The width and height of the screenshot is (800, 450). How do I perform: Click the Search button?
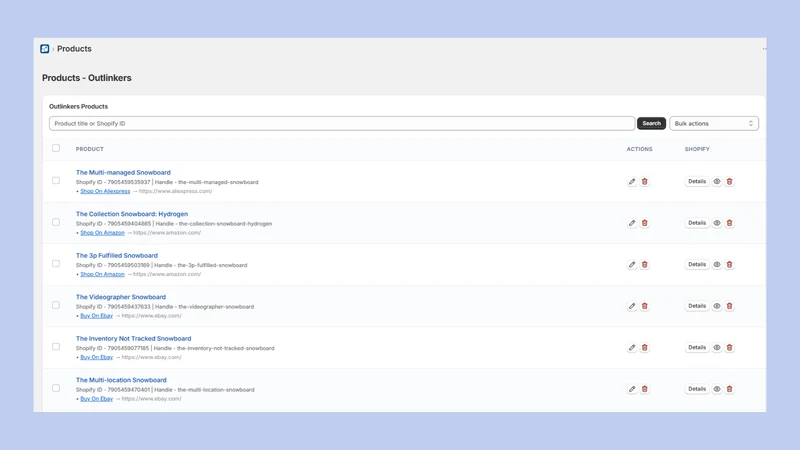pos(651,123)
